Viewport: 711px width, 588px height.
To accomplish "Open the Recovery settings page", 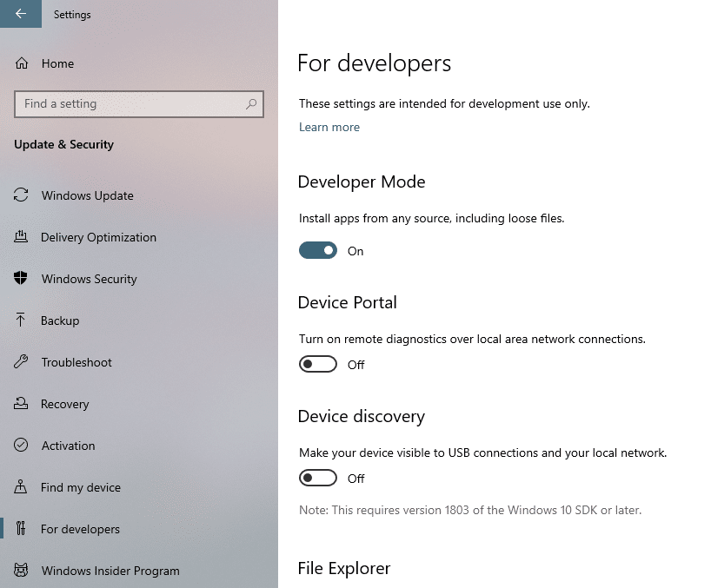I will pyautogui.click(x=139, y=404).
